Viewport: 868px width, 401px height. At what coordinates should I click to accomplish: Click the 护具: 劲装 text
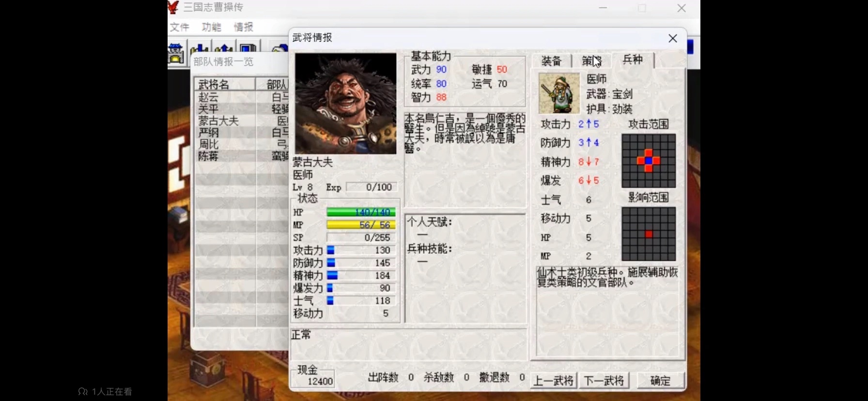click(609, 109)
